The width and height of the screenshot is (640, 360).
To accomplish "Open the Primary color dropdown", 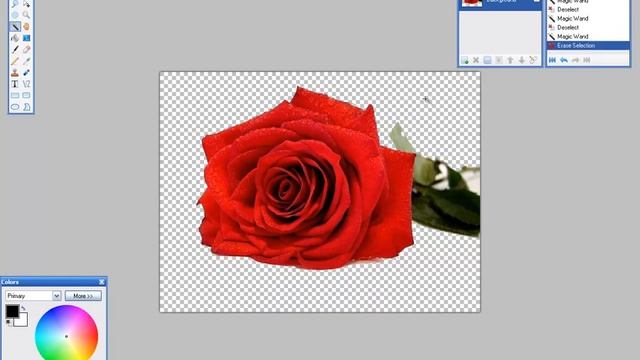I will click(x=33, y=296).
